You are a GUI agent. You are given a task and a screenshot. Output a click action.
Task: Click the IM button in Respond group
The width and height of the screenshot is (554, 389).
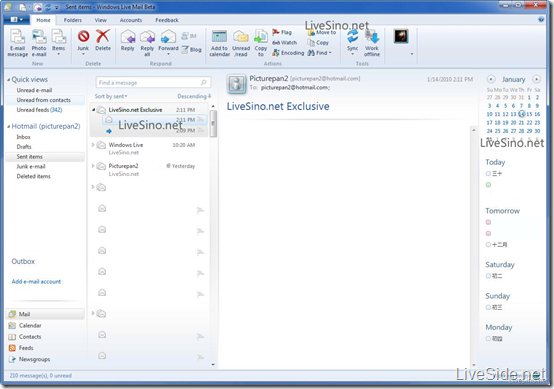[x=189, y=36]
